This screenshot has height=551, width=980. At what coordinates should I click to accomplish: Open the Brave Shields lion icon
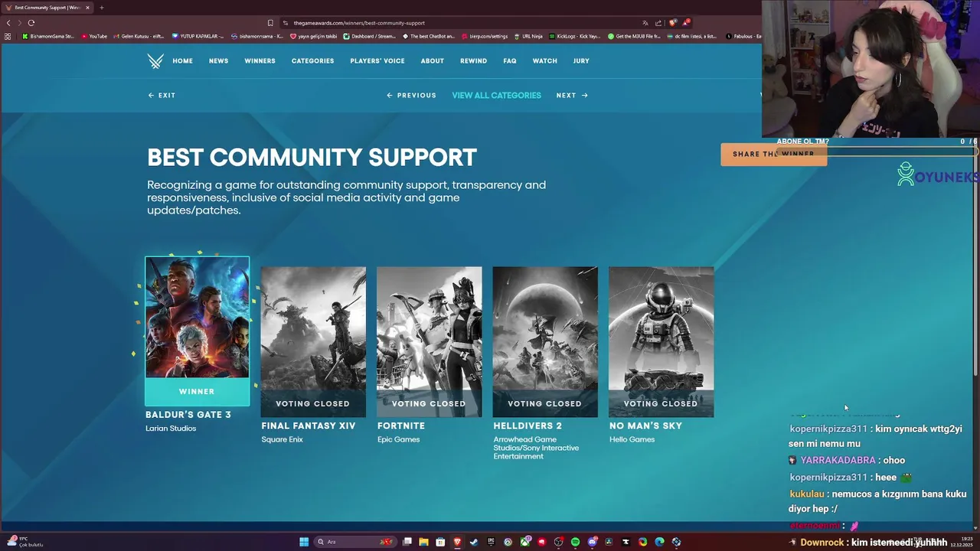coord(672,23)
